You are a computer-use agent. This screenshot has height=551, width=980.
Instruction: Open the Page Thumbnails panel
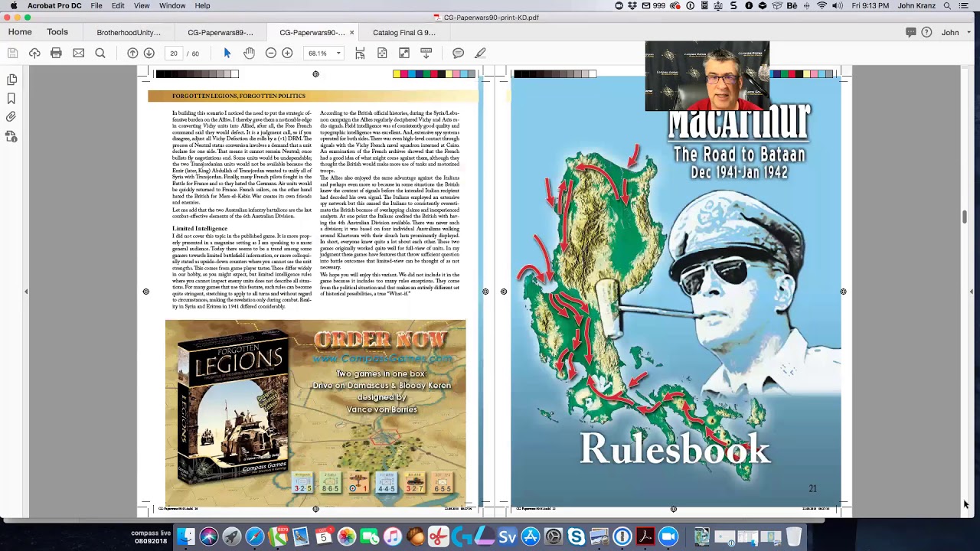(x=11, y=80)
